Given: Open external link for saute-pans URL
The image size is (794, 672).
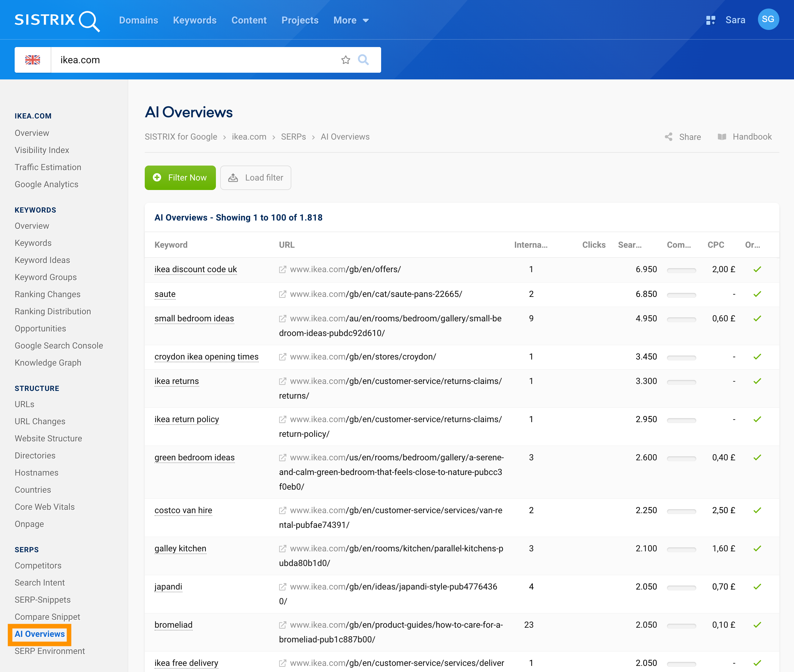Looking at the screenshot, I should pos(282,294).
